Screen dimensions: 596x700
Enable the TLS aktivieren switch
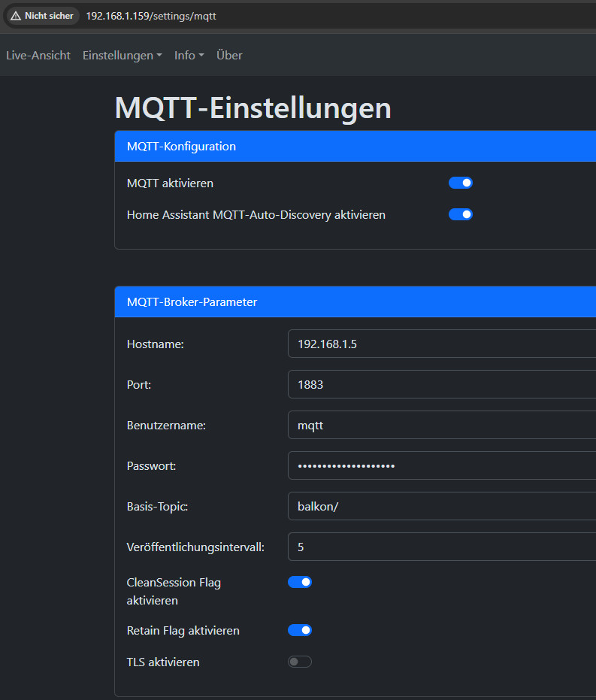[x=299, y=662]
